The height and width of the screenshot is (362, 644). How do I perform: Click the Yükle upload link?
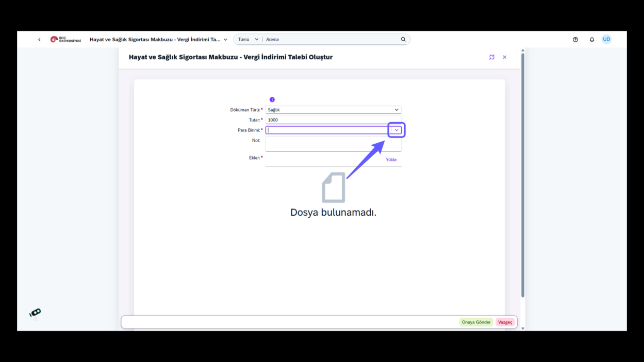(x=391, y=160)
